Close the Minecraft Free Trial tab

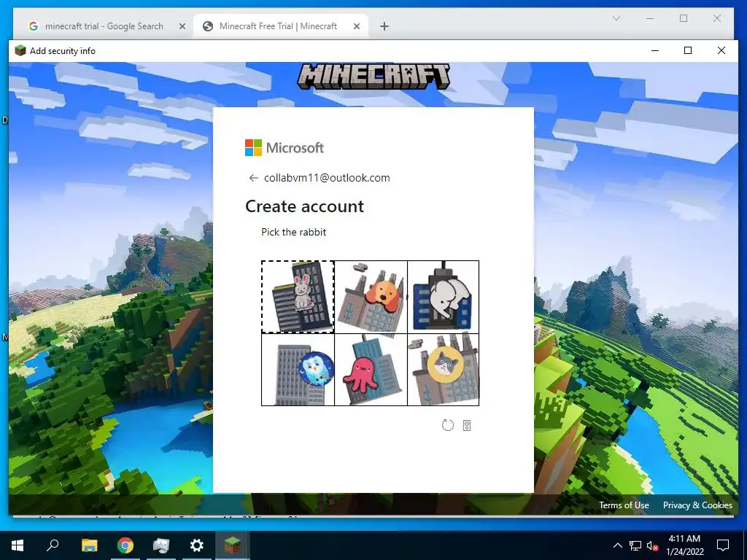pyautogui.click(x=356, y=27)
